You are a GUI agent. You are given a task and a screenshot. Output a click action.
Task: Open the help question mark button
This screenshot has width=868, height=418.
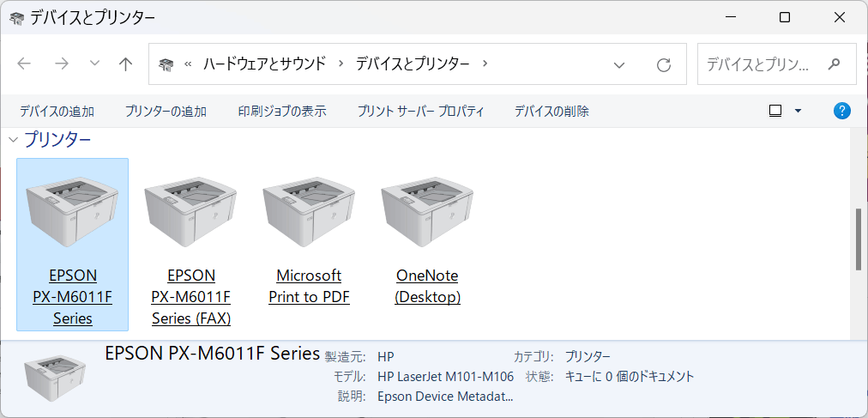[842, 111]
